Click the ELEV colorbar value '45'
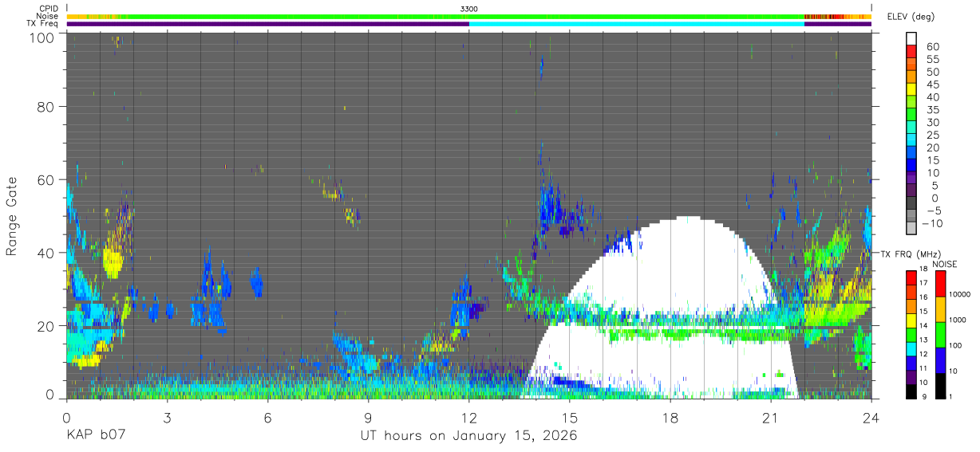Viewport: 980px width, 452px height. pos(932,85)
